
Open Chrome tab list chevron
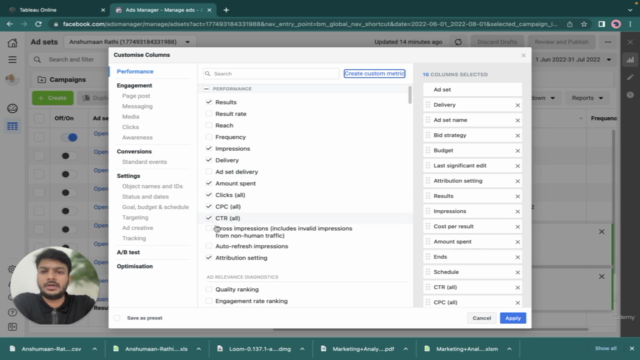tap(630, 10)
